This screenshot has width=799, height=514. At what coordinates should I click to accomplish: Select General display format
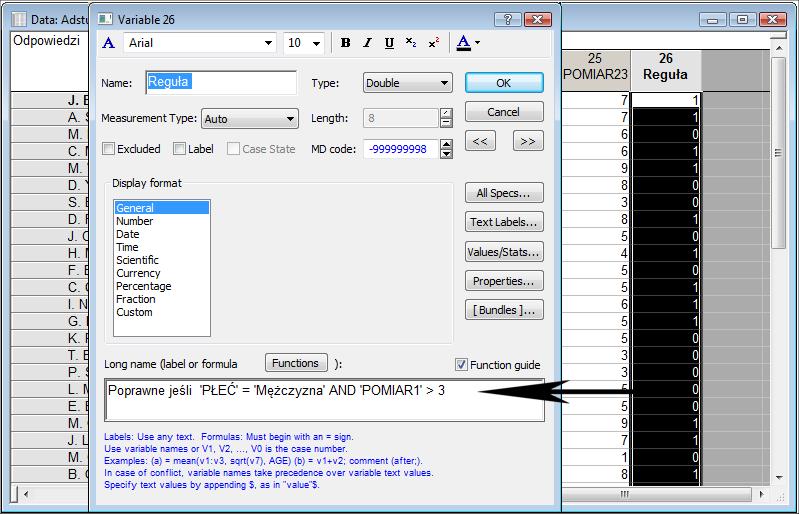(162, 208)
